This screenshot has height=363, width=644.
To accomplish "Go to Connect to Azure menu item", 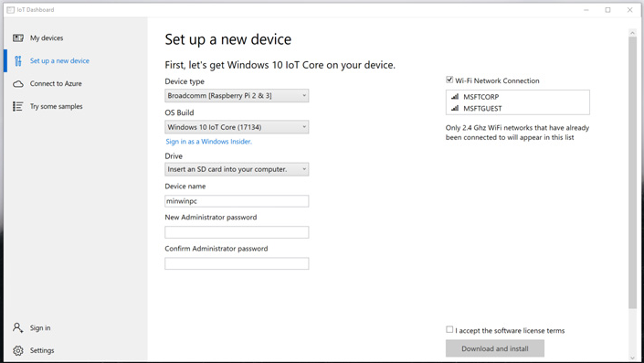I will pos(56,84).
